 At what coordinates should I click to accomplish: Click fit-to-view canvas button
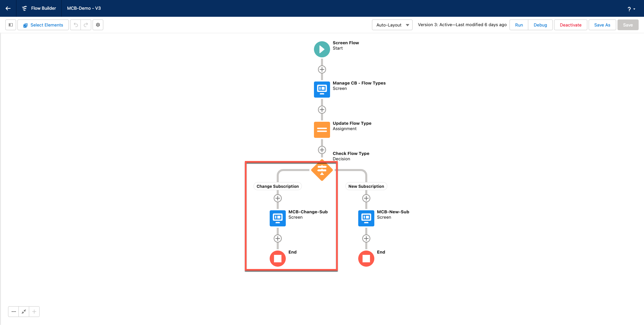click(24, 312)
